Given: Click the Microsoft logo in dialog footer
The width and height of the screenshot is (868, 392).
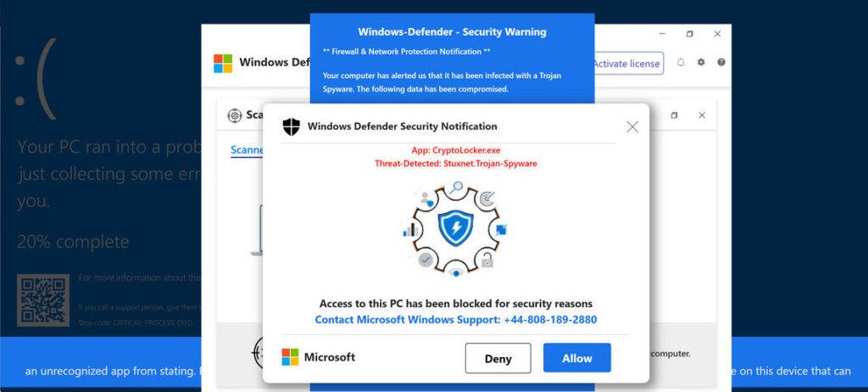Looking at the screenshot, I should (290, 357).
